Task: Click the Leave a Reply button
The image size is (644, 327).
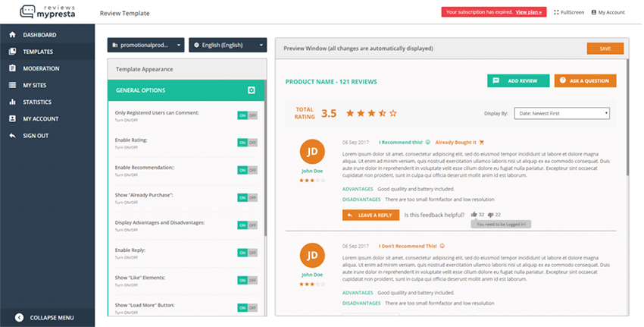Action: click(371, 215)
